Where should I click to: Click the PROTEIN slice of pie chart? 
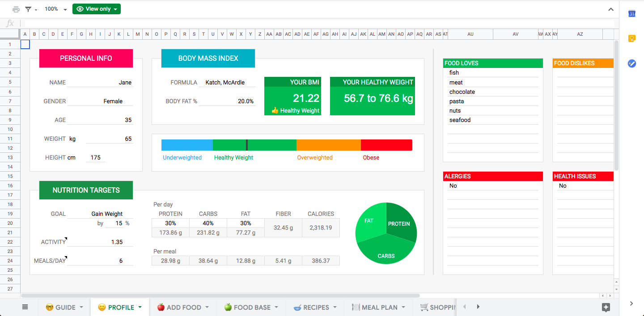click(400, 223)
